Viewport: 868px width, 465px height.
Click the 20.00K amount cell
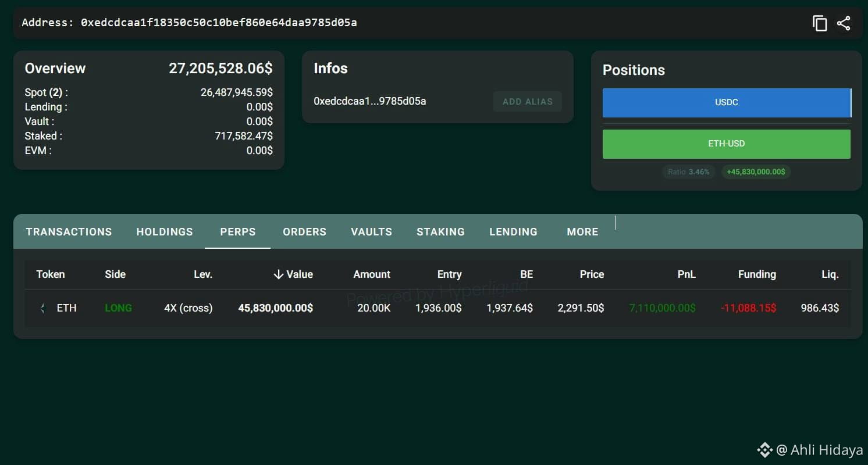click(x=373, y=308)
